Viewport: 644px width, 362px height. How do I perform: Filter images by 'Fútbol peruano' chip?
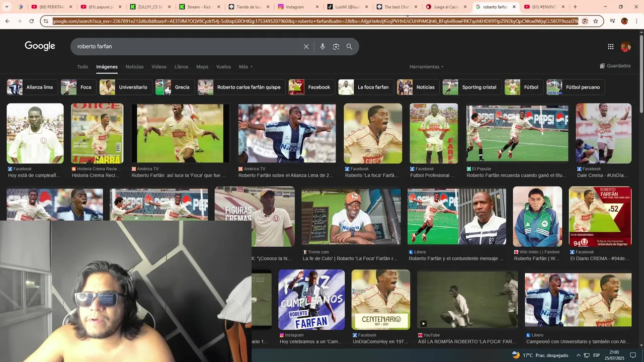click(x=576, y=87)
